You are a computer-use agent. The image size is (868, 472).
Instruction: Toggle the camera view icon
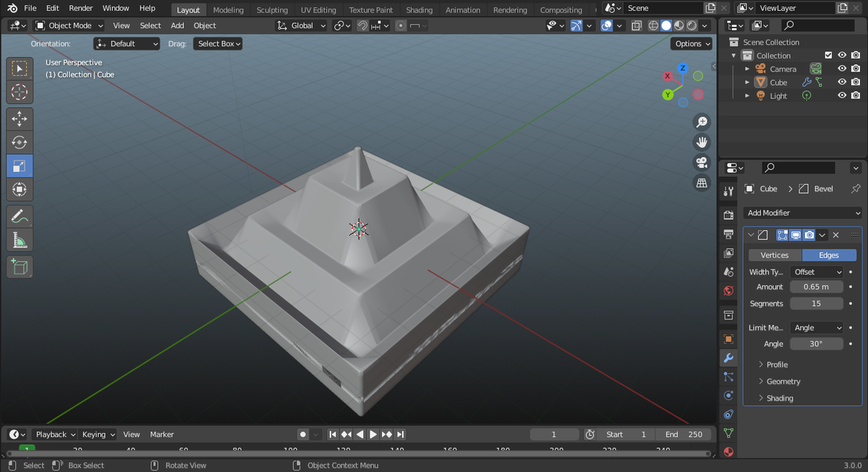[701, 162]
